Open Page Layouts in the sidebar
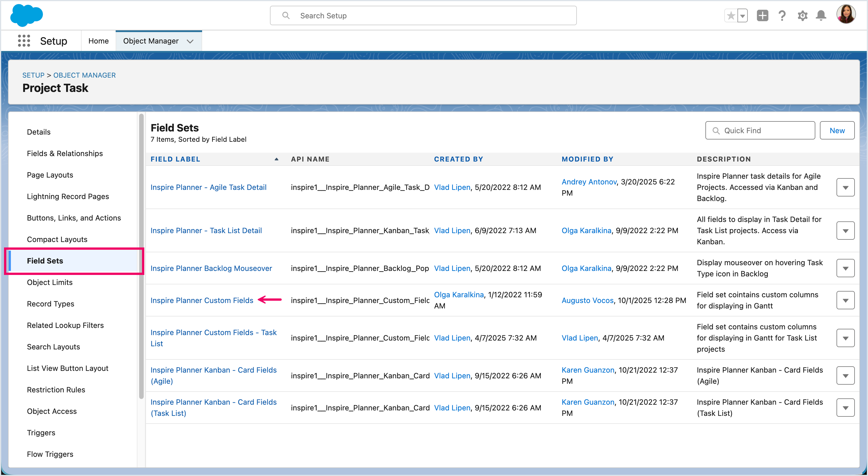The height and width of the screenshot is (476, 868). 50,175
